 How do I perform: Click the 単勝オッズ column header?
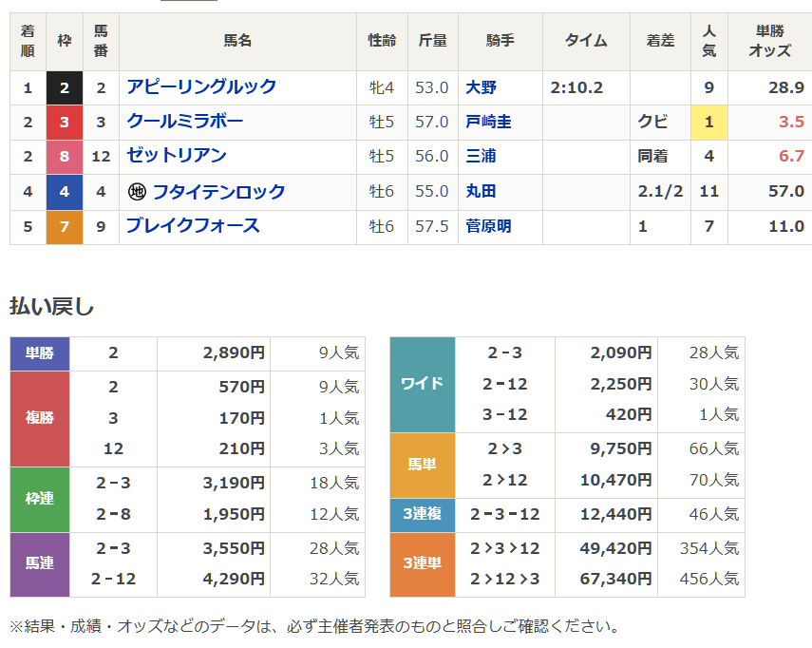tap(769, 41)
